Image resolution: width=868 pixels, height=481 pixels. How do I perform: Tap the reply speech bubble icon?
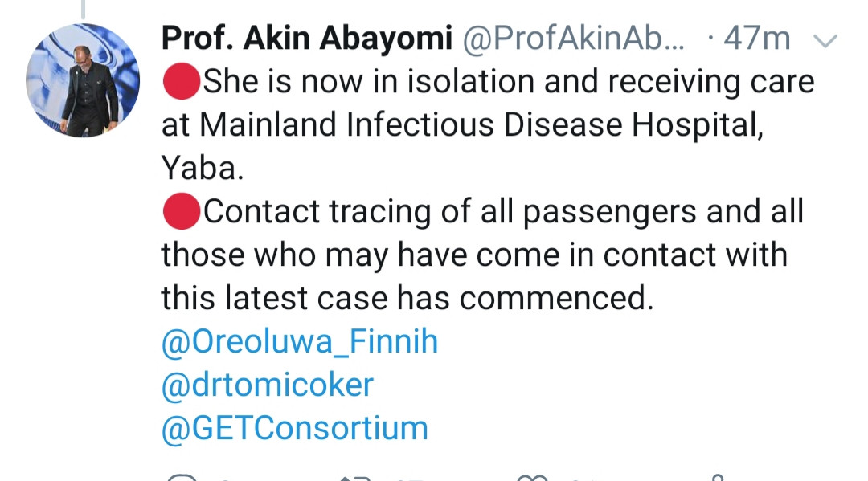pyautogui.click(x=182, y=478)
